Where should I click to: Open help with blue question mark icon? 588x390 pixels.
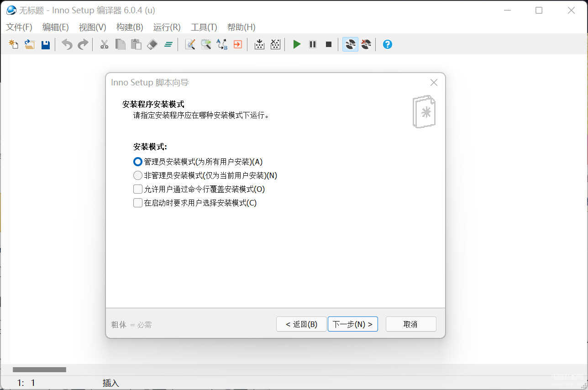click(x=388, y=44)
